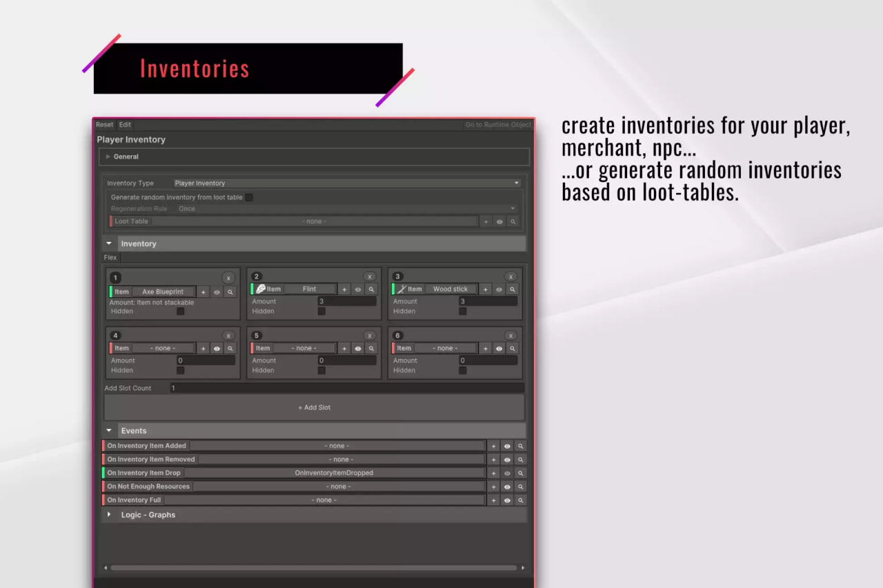This screenshot has width=883, height=588.
Task: Click the plus icon beside the Loot Table field
Action: [x=486, y=221]
